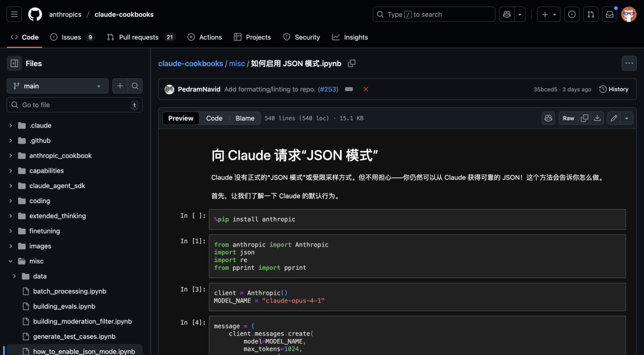View your issues from header icon
Image resolution: width=644 pixels, height=355 pixels.
tap(572, 14)
